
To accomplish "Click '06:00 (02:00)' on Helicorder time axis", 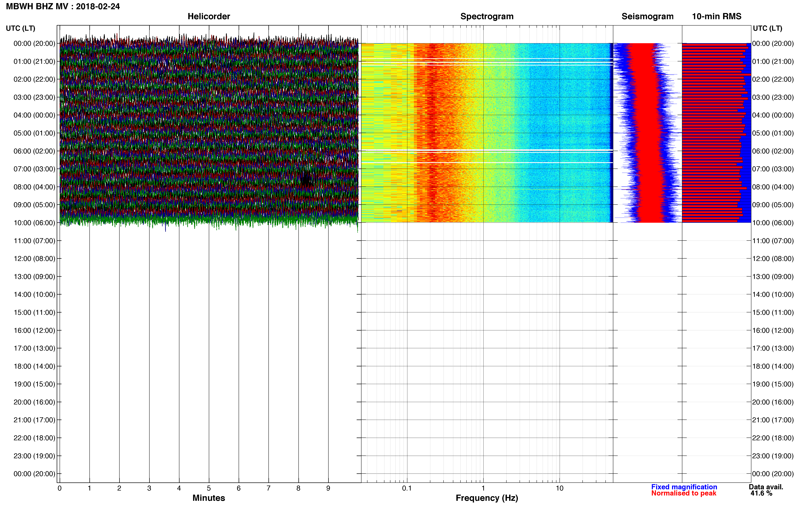I will coord(34,151).
